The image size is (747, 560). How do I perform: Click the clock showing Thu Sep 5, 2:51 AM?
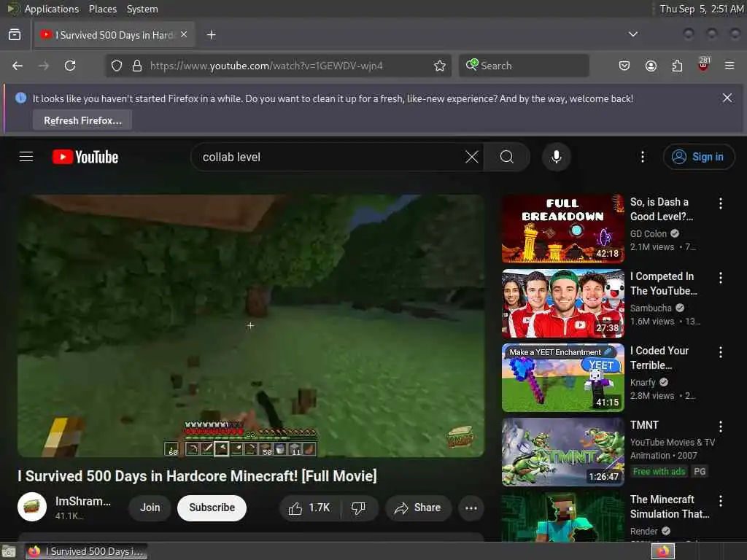(x=701, y=9)
